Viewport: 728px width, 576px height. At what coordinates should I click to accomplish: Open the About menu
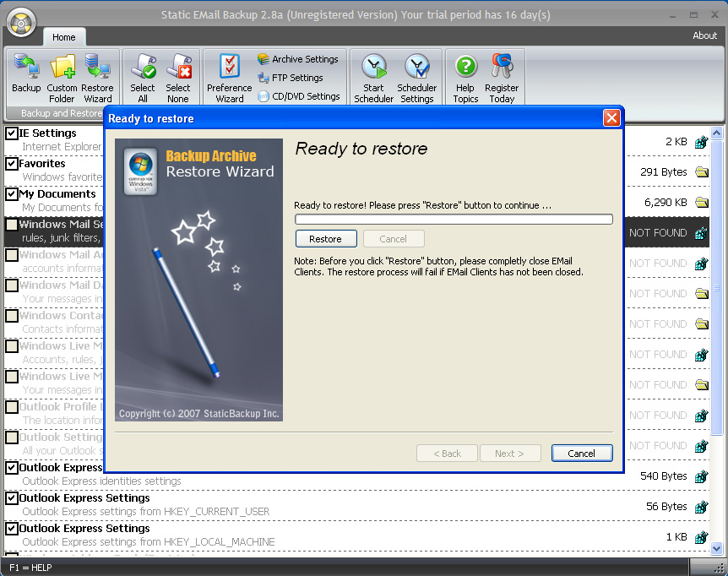tap(704, 35)
